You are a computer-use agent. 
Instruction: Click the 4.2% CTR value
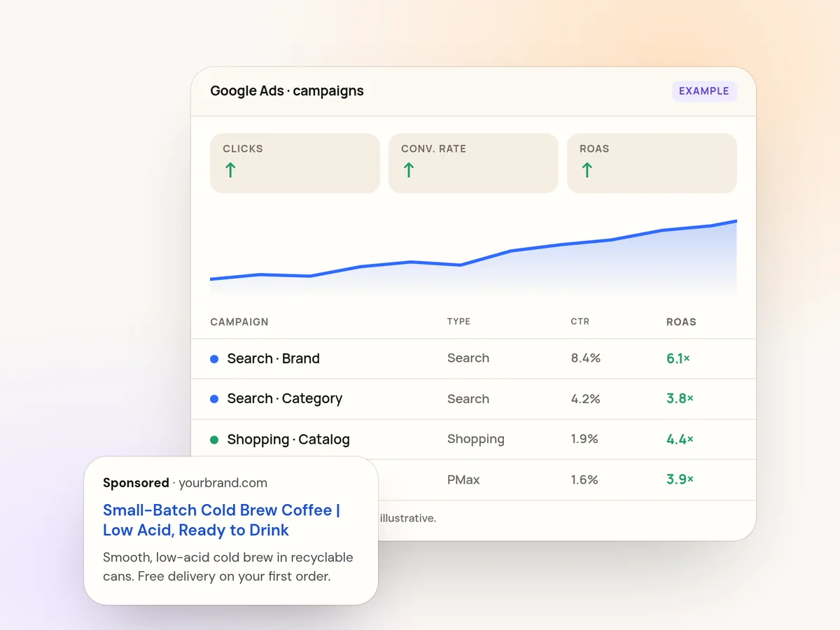click(x=586, y=399)
